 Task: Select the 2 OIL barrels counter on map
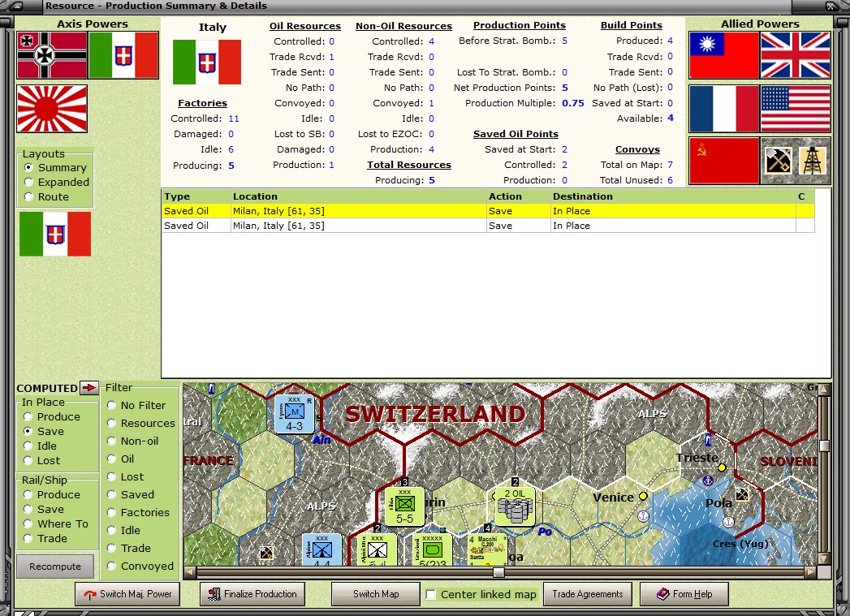point(515,507)
